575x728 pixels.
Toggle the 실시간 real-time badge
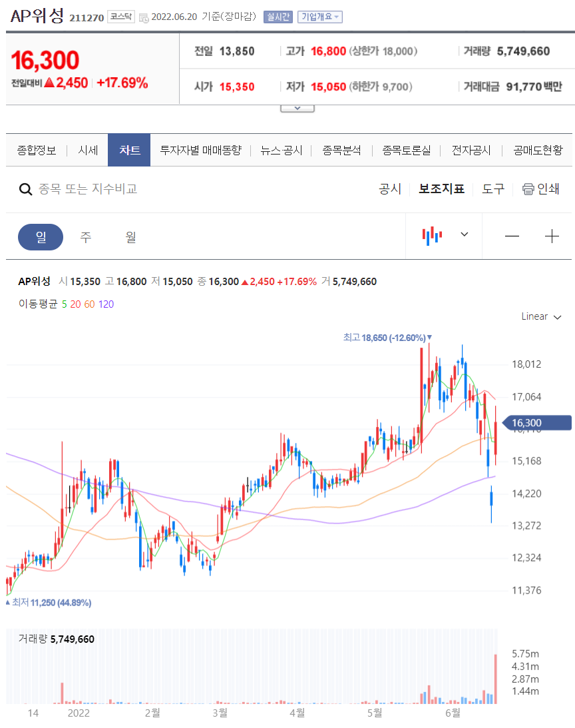[x=278, y=17]
